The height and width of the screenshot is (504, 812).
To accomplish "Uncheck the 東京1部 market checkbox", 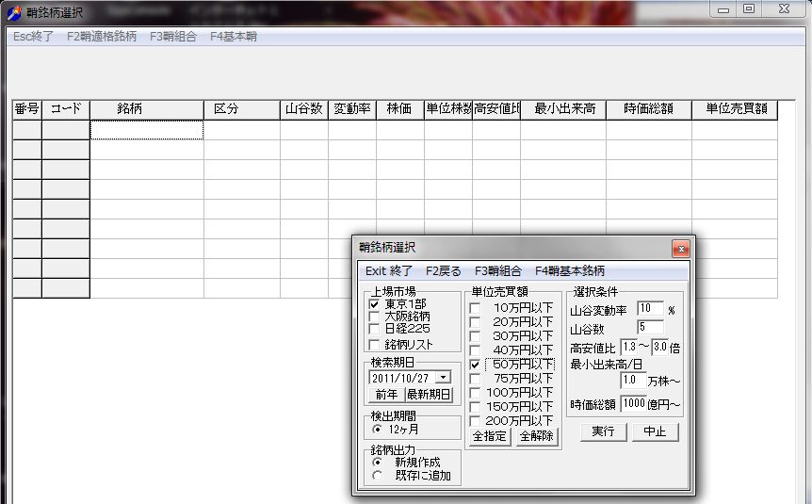I will coord(374,304).
